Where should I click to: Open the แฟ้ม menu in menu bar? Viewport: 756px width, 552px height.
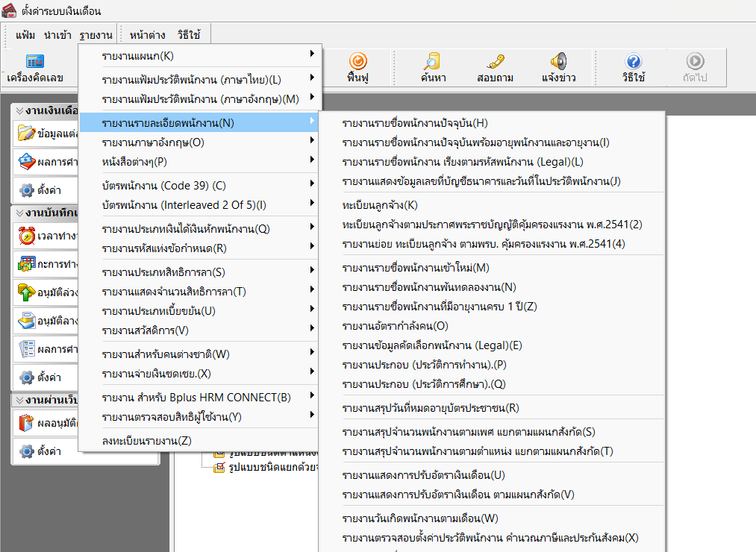click(25, 34)
